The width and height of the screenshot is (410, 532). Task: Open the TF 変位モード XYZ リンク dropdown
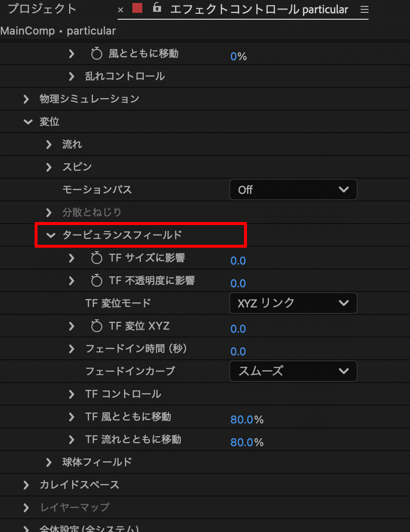coord(293,303)
